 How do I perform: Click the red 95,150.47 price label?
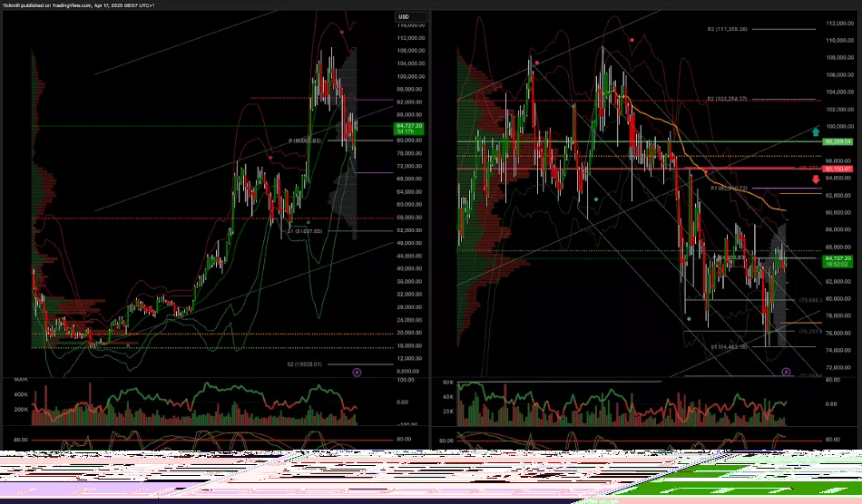point(836,169)
